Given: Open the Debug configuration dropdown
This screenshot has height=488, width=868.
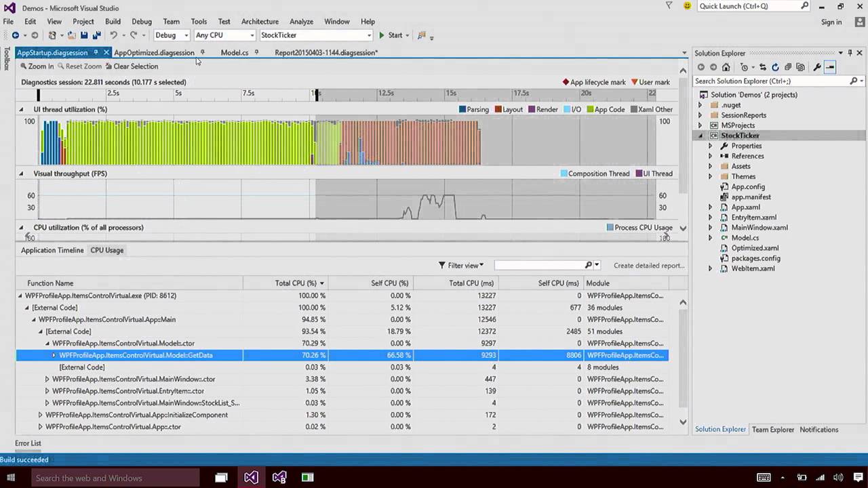Looking at the screenshot, I should point(172,35).
